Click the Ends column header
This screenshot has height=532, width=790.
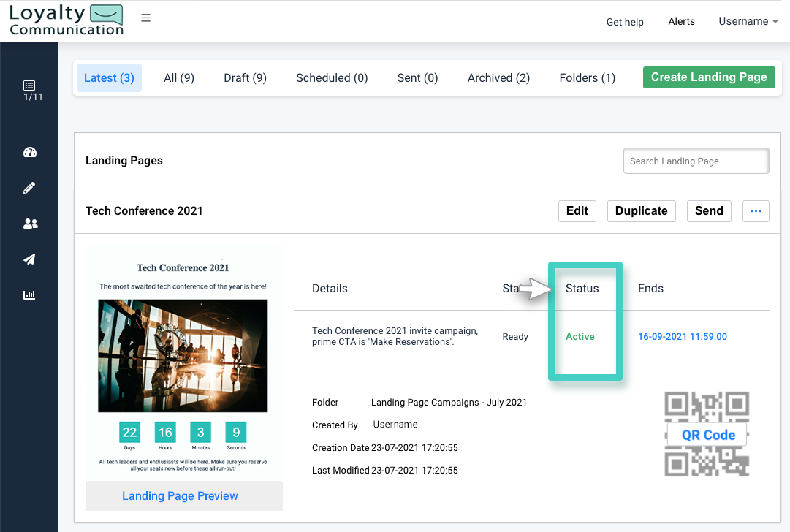[650, 288]
